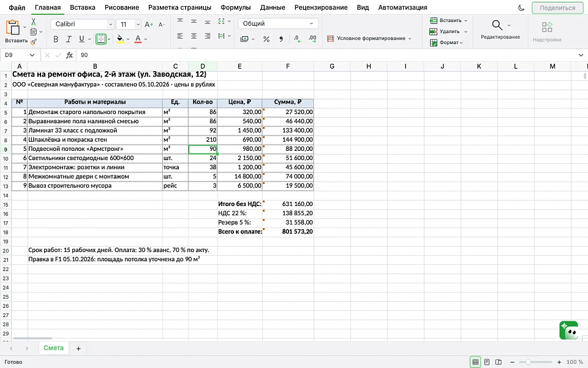Click the Формат cells button
The width and height of the screenshot is (588, 368).
(447, 42)
